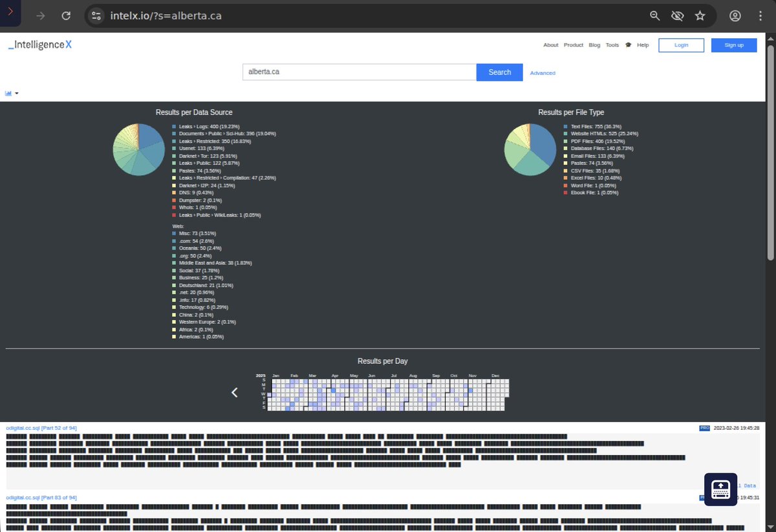Image resolution: width=776 pixels, height=532 pixels.
Task: Click the PRO badge on first result
Action: pos(705,428)
